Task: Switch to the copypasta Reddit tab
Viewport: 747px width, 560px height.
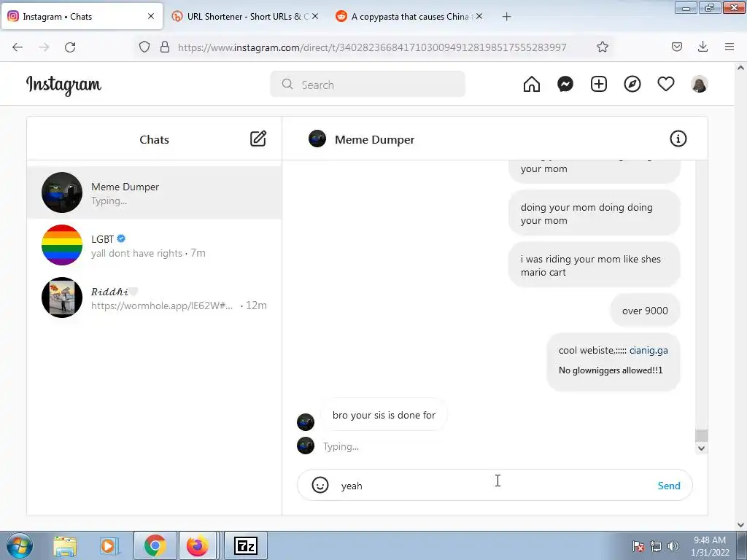Action: pyautogui.click(x=410, y=17)
